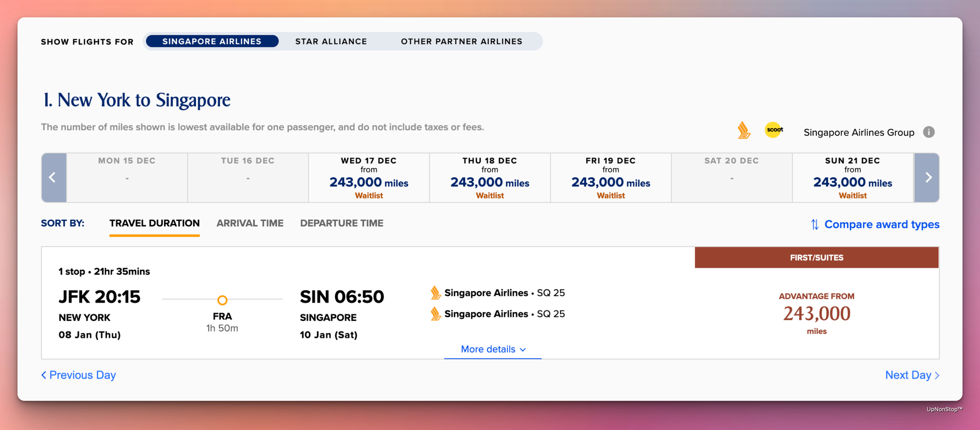Click SIN 06:50 arrival text
Image resolution: width=980 pixels, height=430 pixels.
click(342, 297)
